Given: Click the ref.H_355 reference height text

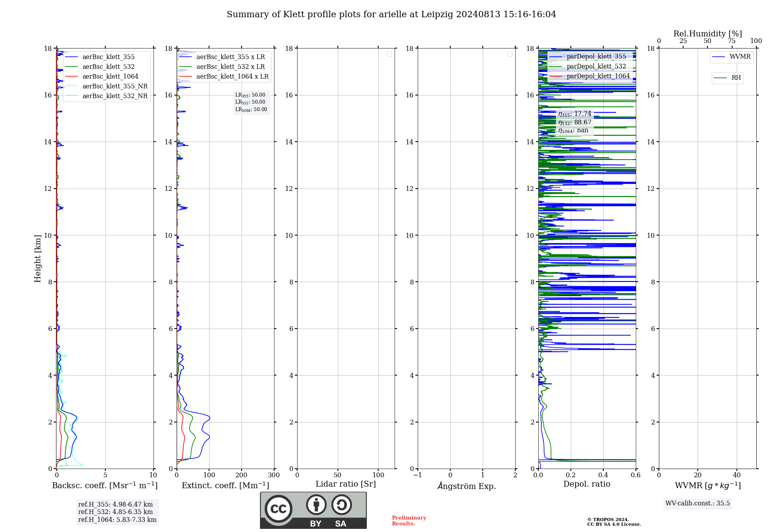Looking at the screenshot, I should [115, 505].
